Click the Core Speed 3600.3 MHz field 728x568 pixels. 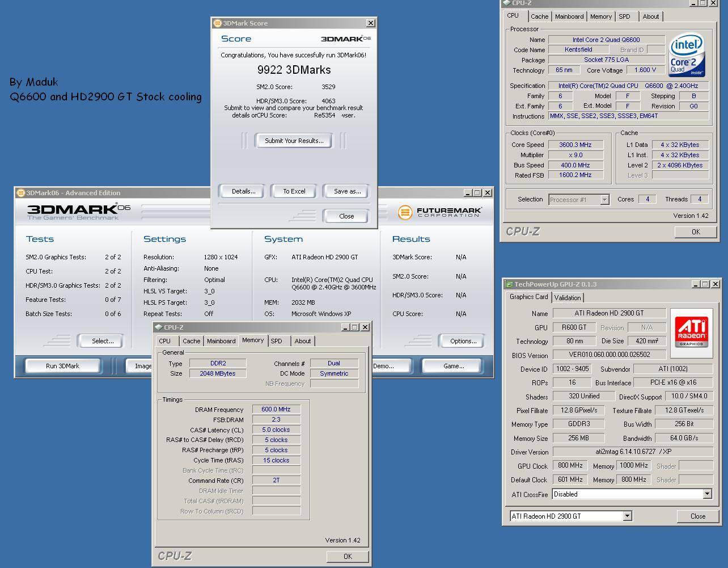[x=575, y=145]
